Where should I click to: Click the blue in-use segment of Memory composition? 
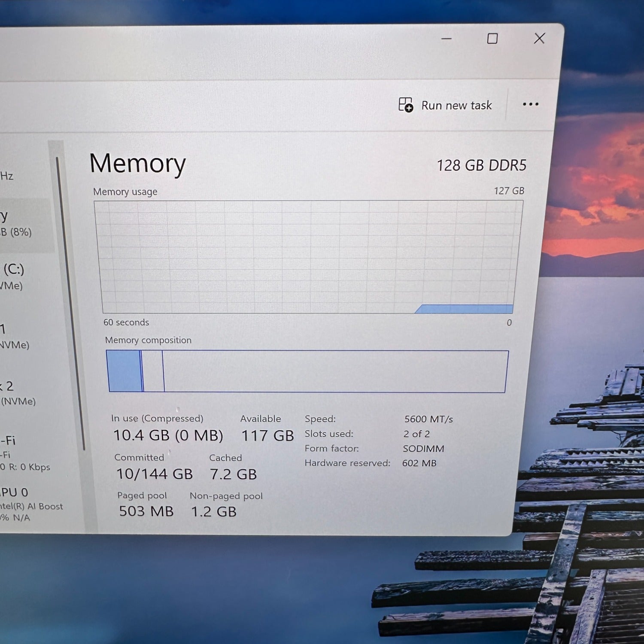pos(124,371)
